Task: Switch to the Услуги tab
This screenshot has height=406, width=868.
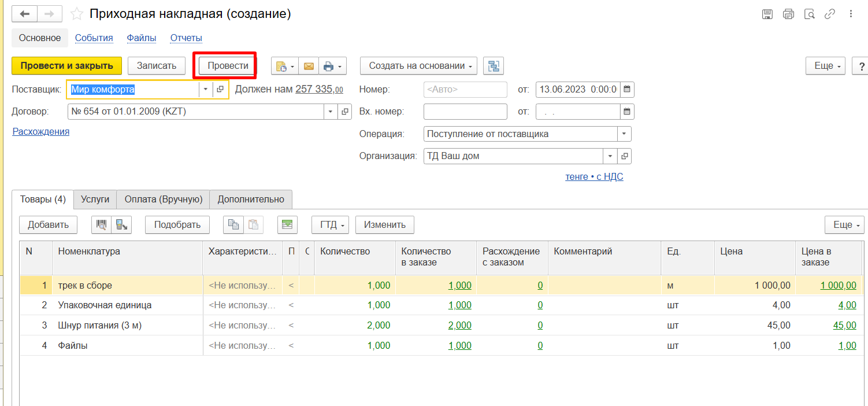Action: [95, 199]
